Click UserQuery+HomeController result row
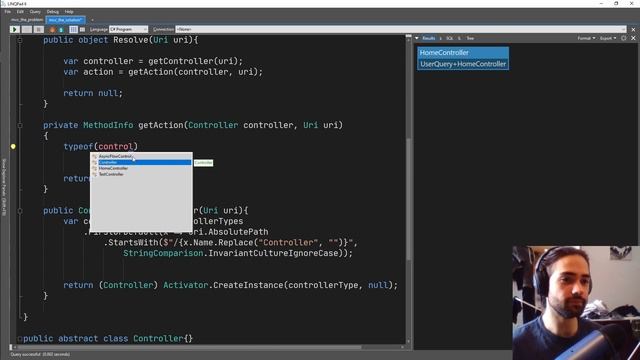Image resolution: width=640 pixels, height=360 pixels. point(463,64)
